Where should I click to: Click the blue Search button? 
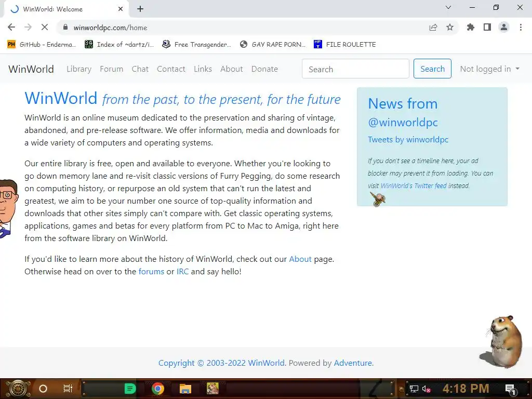(x=432, y=69)
